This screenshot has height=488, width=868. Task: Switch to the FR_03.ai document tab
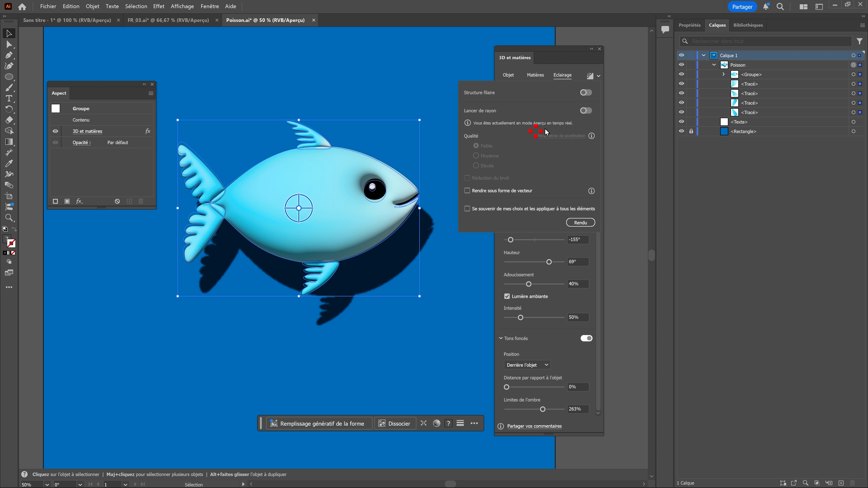click(x=168, y=20)
